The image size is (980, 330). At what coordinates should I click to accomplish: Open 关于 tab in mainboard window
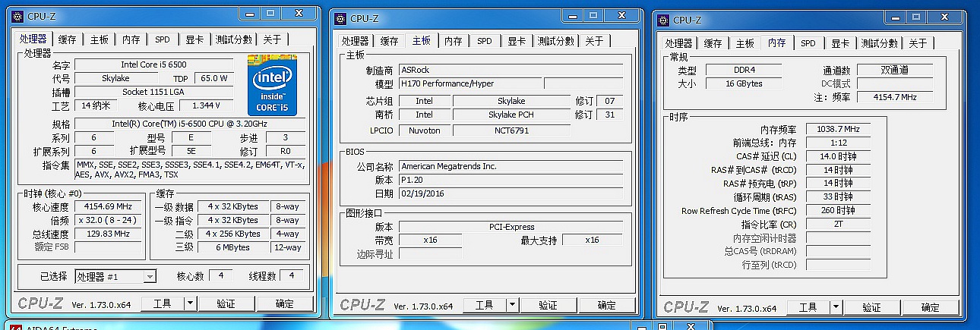click(593, 41)
